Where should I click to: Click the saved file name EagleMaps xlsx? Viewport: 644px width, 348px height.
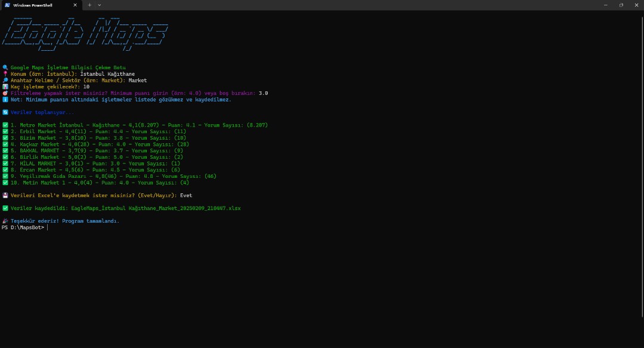pos(156,208)
